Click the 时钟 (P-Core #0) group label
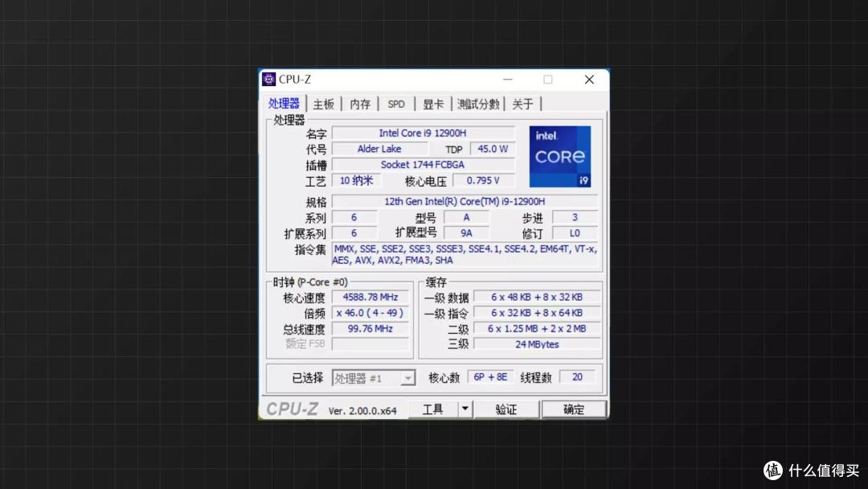Screen dimensions: 868x489 coord(310,282)
